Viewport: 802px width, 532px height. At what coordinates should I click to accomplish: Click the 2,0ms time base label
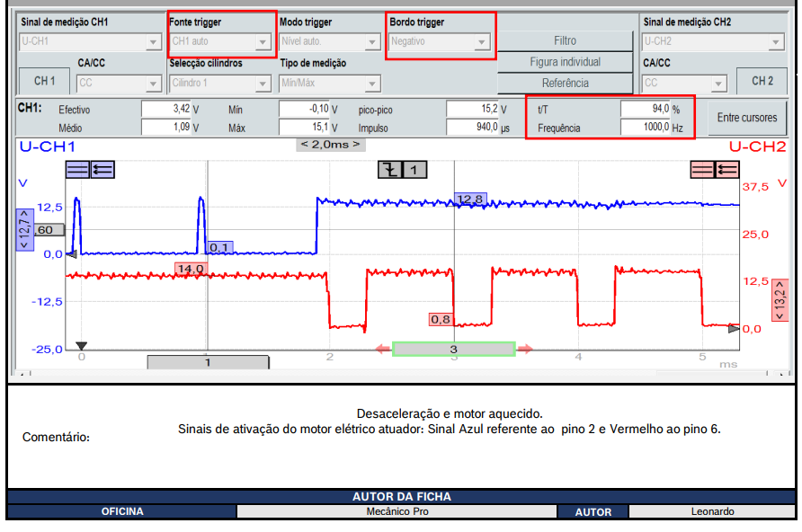click(x=330, y=144)
